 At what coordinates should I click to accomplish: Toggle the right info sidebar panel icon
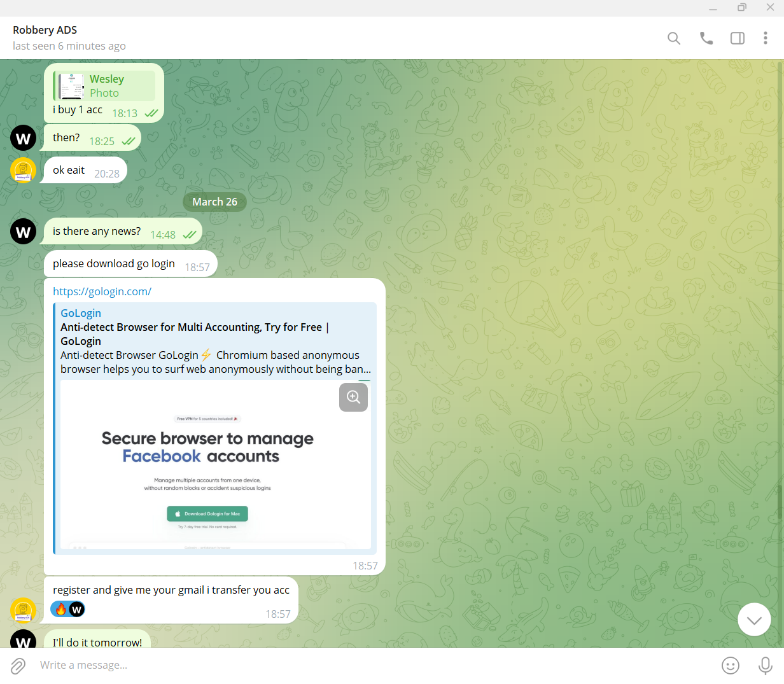[738, 38]
